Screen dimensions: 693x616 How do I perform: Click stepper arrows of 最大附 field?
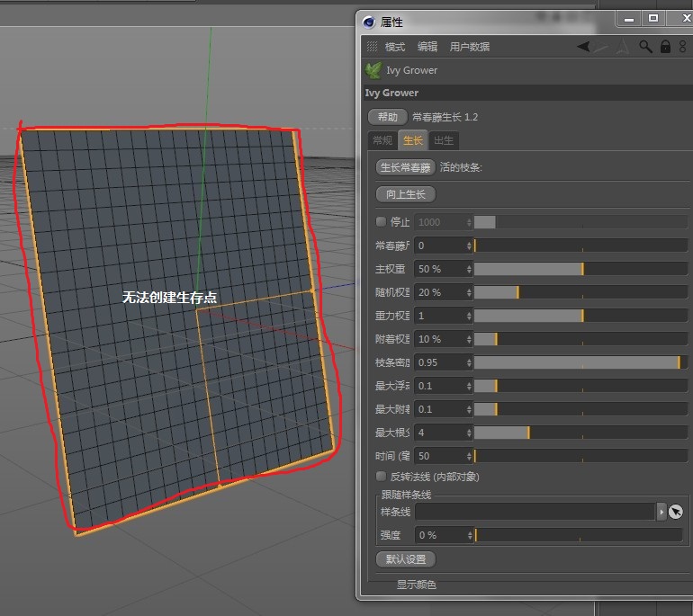coord(469,409)
